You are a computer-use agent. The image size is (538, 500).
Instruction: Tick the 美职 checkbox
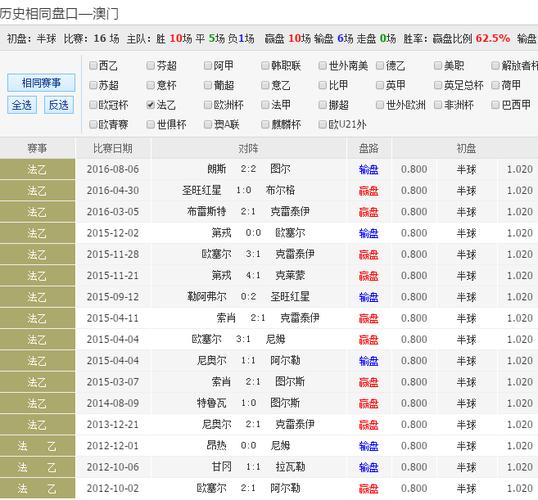(438, 65)
